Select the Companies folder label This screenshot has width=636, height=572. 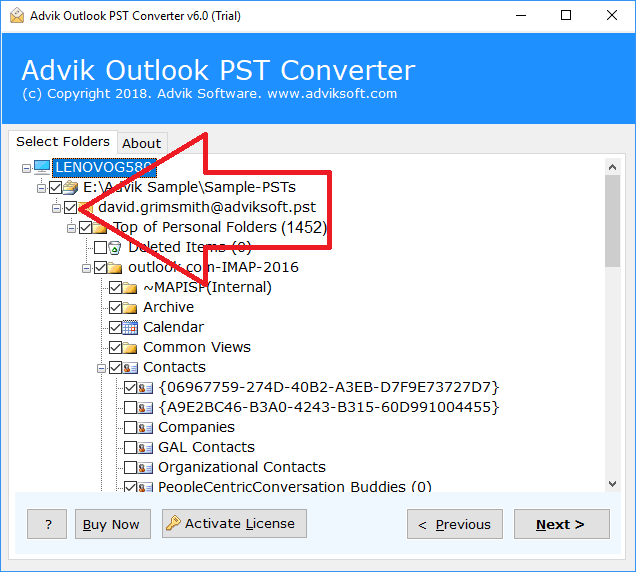tap(196, 427)
